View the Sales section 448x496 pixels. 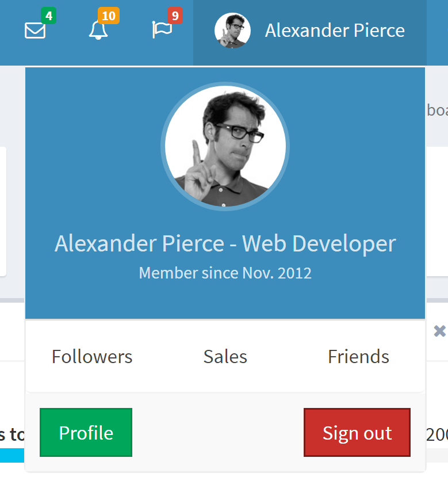click(x=225, y=357)
